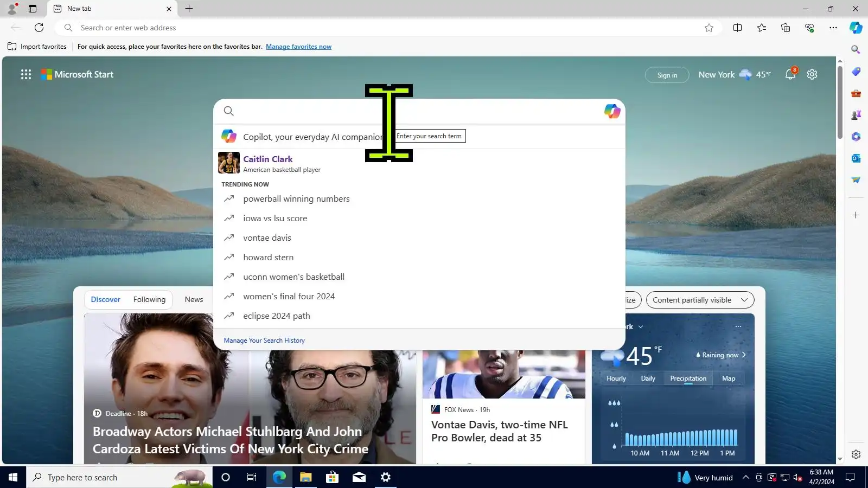Open Task View on the taskbar
868x488 pixels.
click(x=252, y=477)
